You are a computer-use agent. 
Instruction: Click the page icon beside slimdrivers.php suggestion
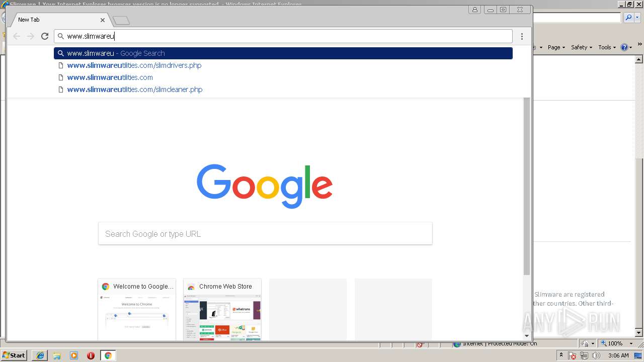(61, 65)
